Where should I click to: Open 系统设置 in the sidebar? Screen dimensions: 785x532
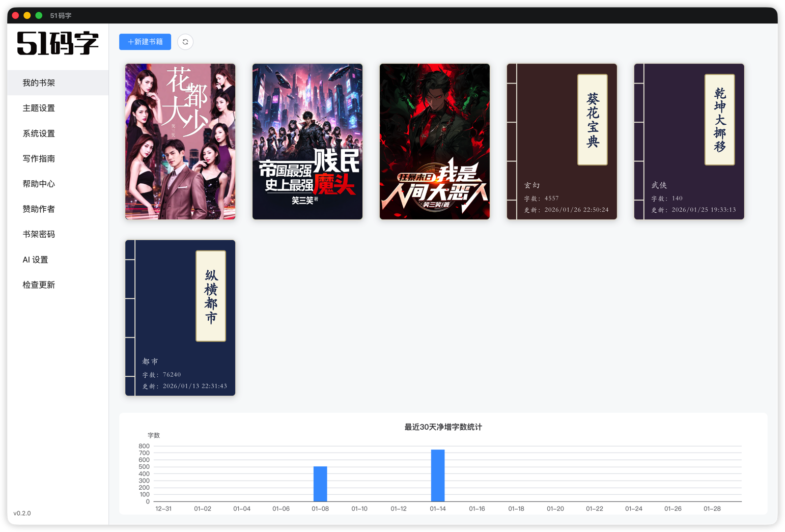click(x=38, y=133)
